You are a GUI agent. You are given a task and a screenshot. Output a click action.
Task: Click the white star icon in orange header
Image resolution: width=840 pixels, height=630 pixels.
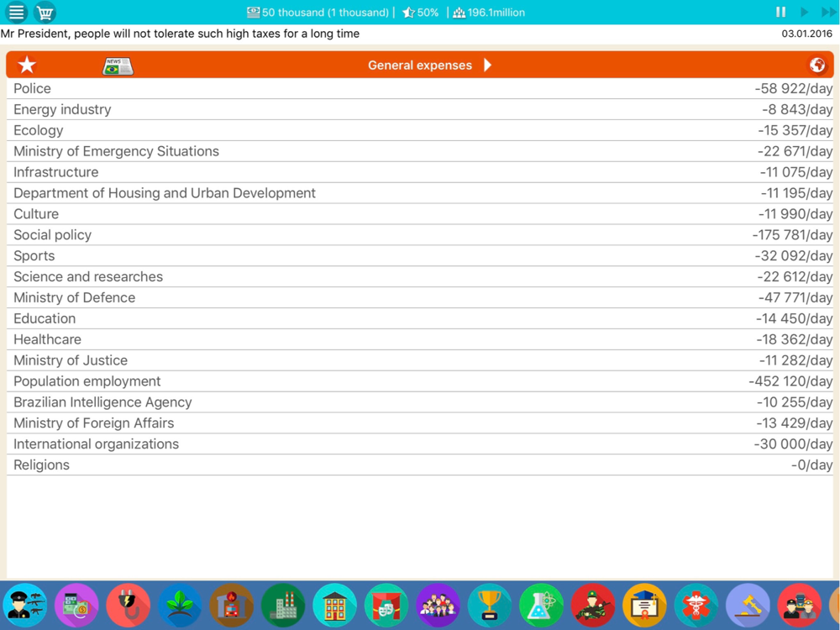click(27, 65)
